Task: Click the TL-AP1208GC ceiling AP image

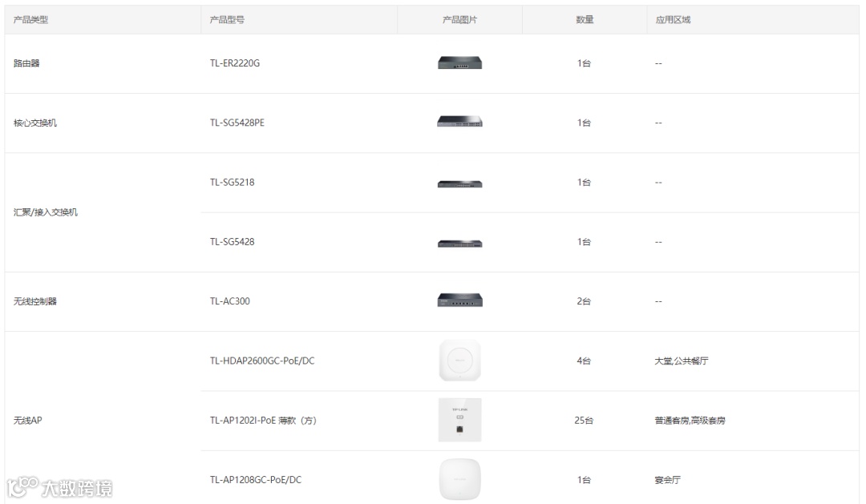Action: (459, 479)
